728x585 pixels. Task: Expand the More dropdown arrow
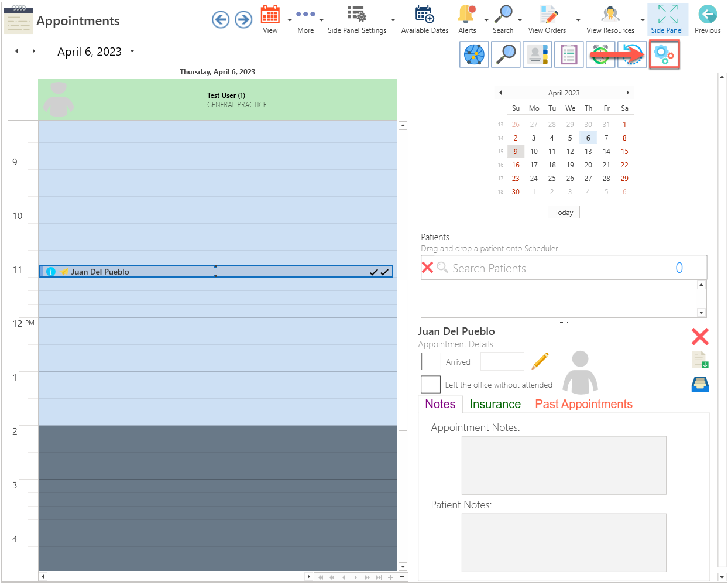pos(321,20)
